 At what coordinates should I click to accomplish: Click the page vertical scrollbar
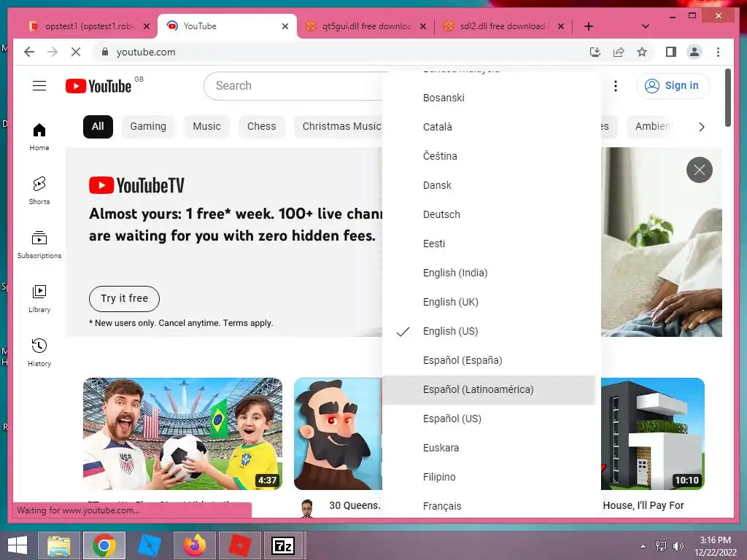[x=727, y=98]
